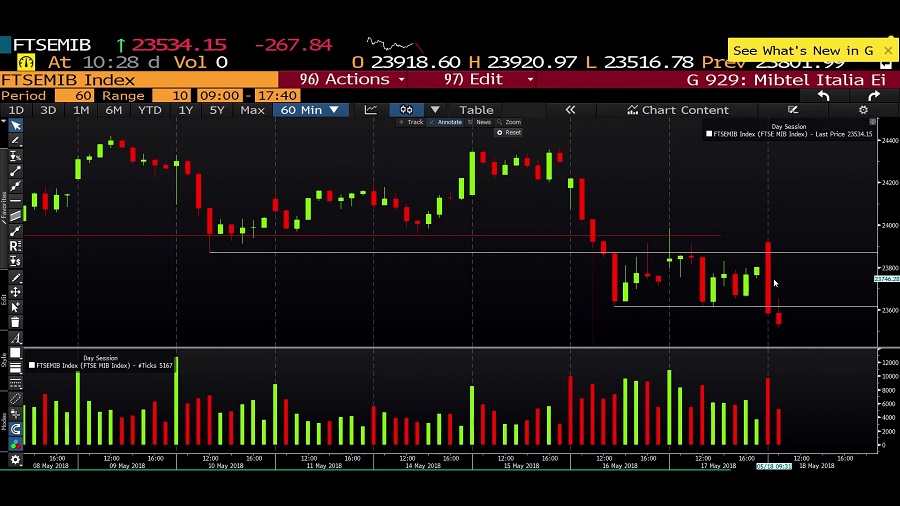Select the ray line tool

coord(15,231)
